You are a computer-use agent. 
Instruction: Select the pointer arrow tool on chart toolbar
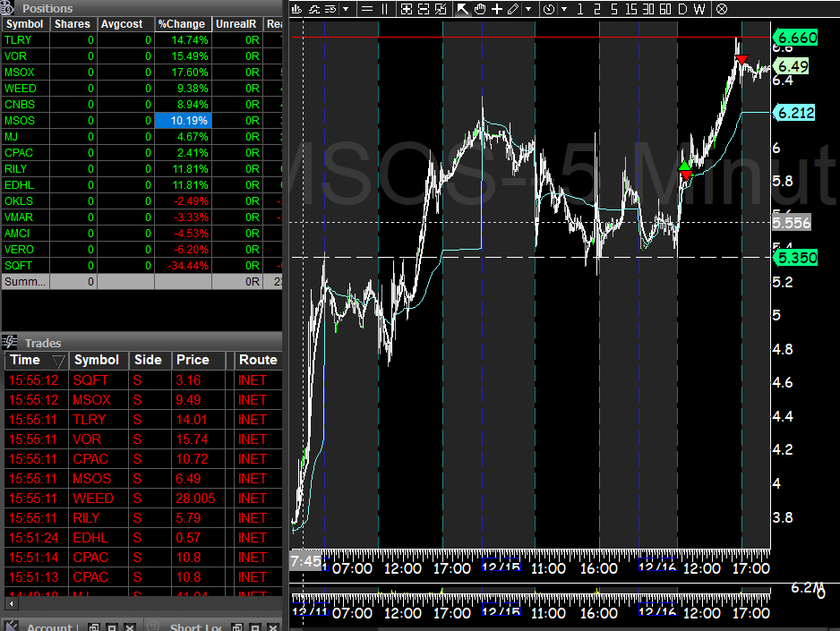tap(461, 9)
